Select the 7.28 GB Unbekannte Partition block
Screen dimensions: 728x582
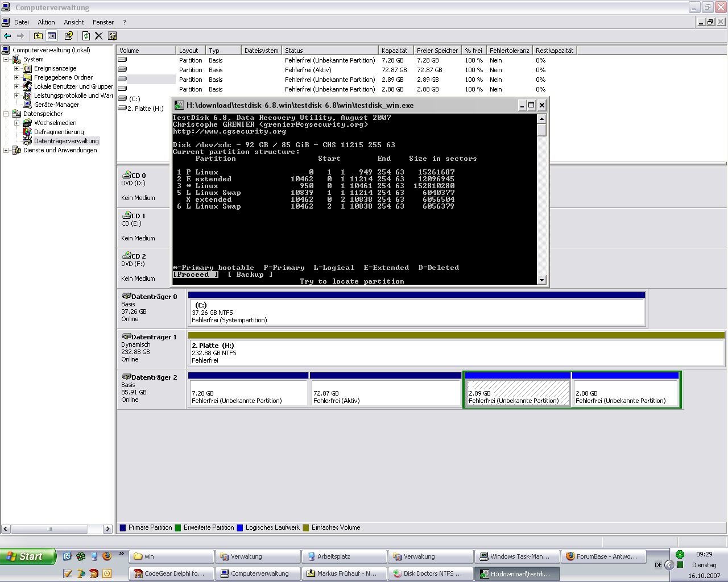(x=248, y=389)
